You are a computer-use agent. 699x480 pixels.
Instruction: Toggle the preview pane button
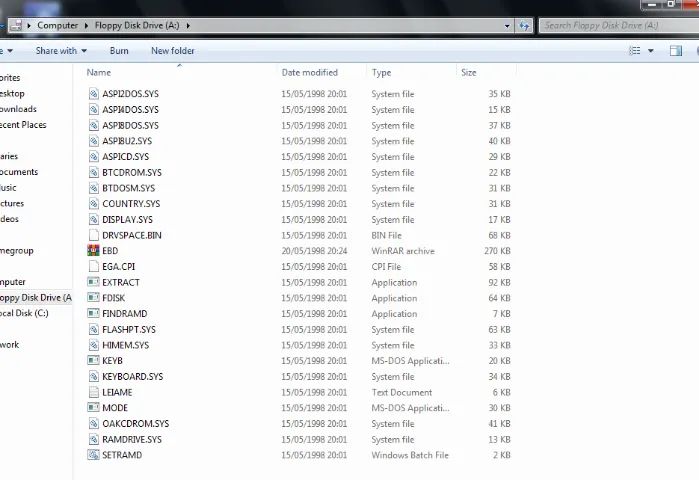click(x=676, y=51)
